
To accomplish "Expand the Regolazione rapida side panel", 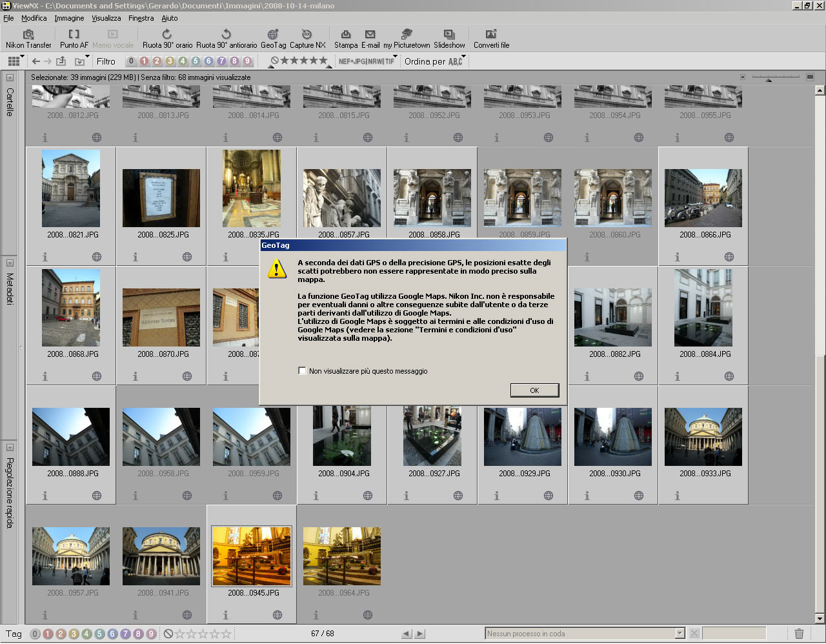I will (10, 447).
